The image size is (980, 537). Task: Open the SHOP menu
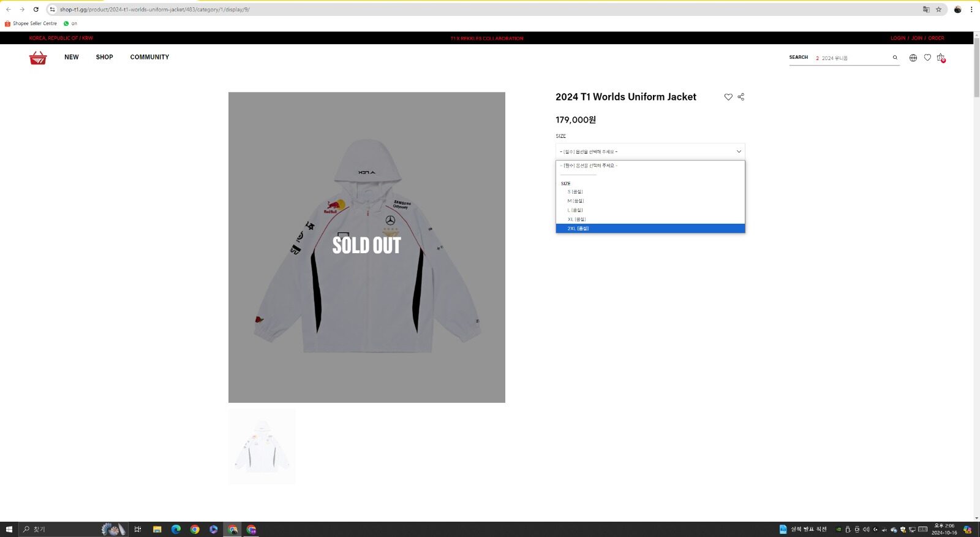coord(104,57)
